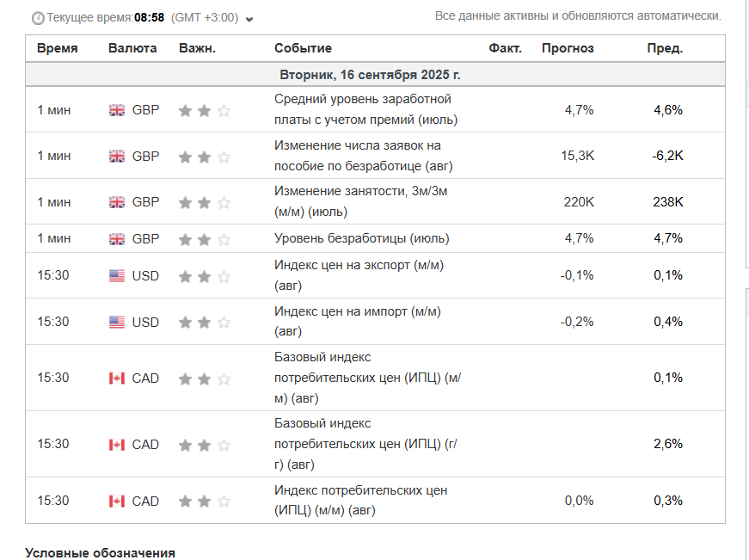The height and width of the screenshot is (560, 749).
Task: Click importance stars for the Индекс цен на импорт row
Action: click(x=205, y=323)
